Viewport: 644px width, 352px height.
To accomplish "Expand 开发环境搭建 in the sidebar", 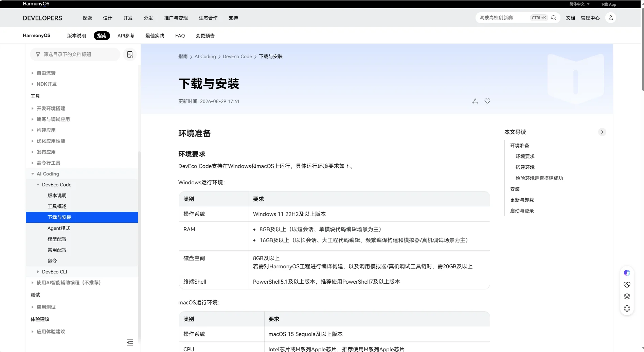I will click(33, 108).
